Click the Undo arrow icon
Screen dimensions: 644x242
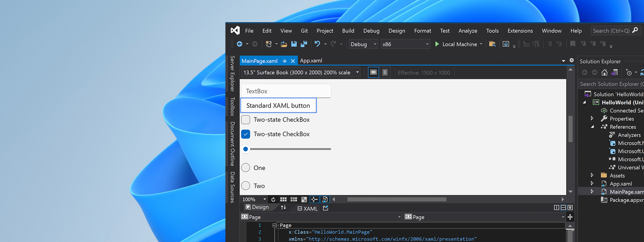tap(317, 44)
